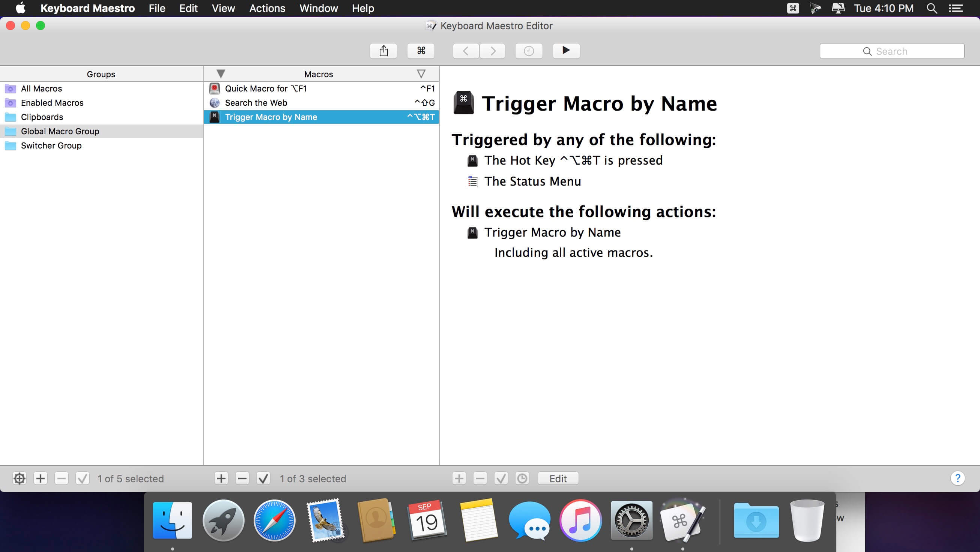Select the Switcher Group folder

click(51, 145)
